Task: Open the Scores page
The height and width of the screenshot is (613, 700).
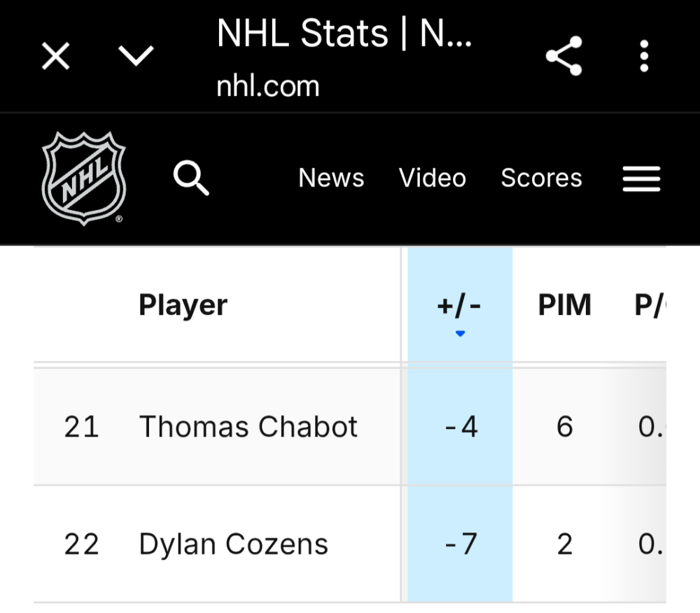Action: (541, 178)
